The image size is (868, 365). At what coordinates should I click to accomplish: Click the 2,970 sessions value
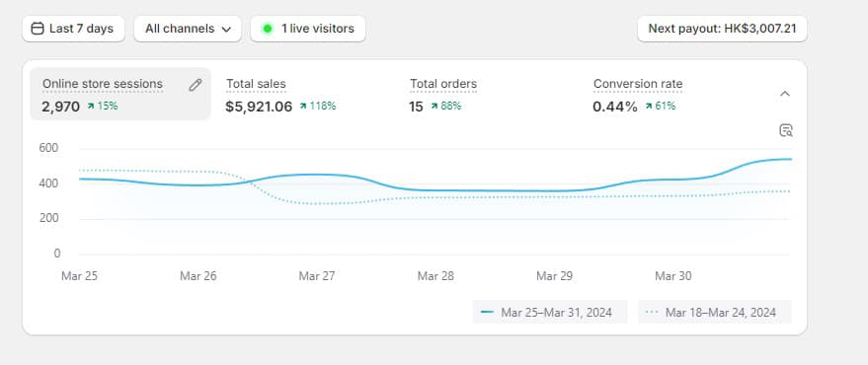tap(61, 107)
